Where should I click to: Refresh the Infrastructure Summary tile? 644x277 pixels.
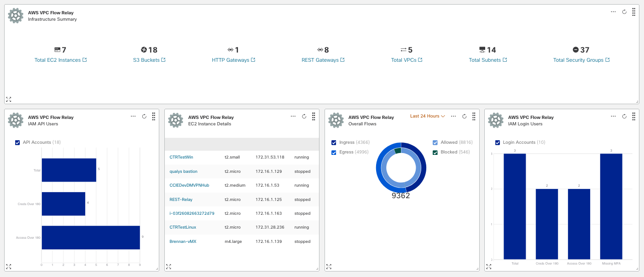pos(624,12)
